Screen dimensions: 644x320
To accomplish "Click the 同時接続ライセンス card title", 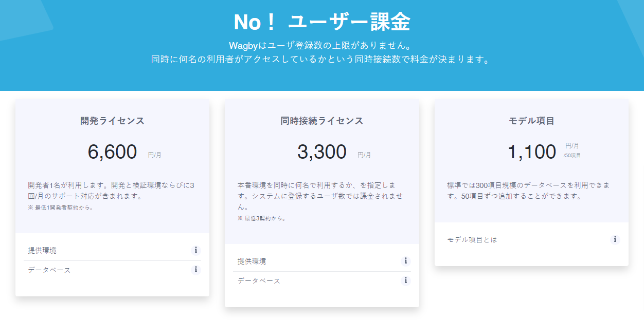I will tap(322, 121).
